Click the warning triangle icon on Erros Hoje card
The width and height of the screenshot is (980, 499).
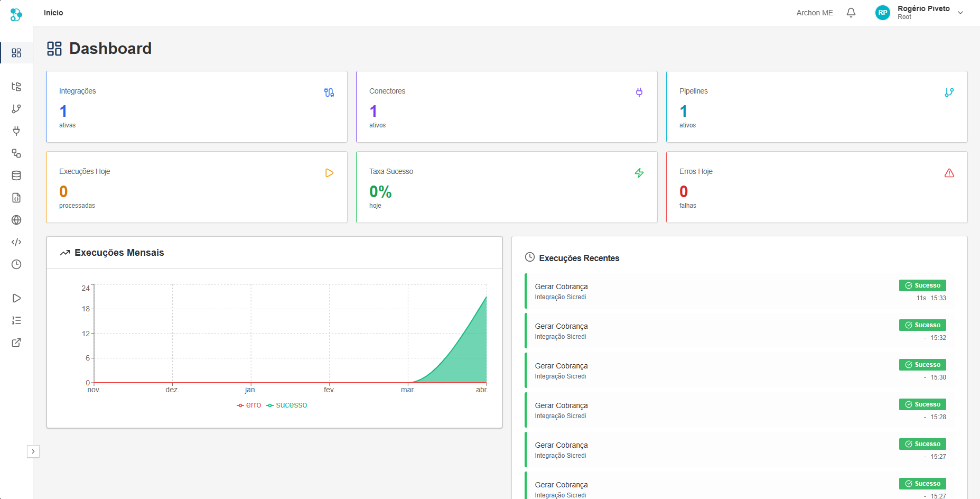[x=949, y=173]
